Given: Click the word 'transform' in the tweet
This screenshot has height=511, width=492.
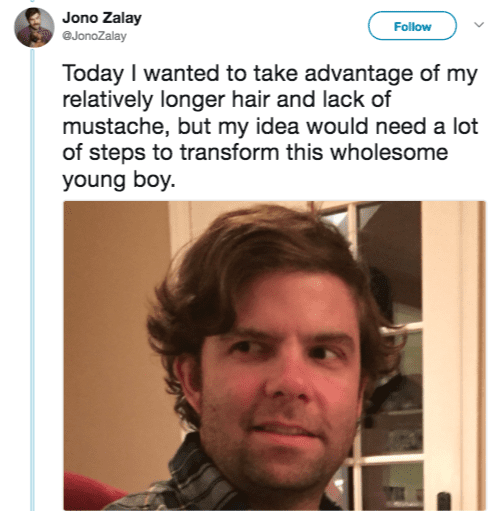Looking at the screenshot, I should click(230, 153).
